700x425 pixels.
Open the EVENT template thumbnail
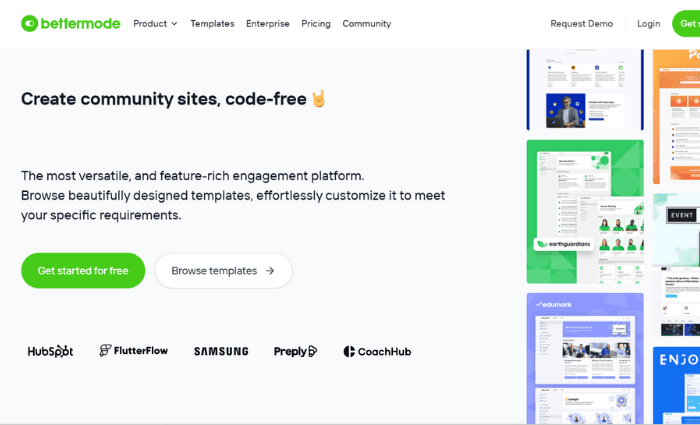pos(676,265)
